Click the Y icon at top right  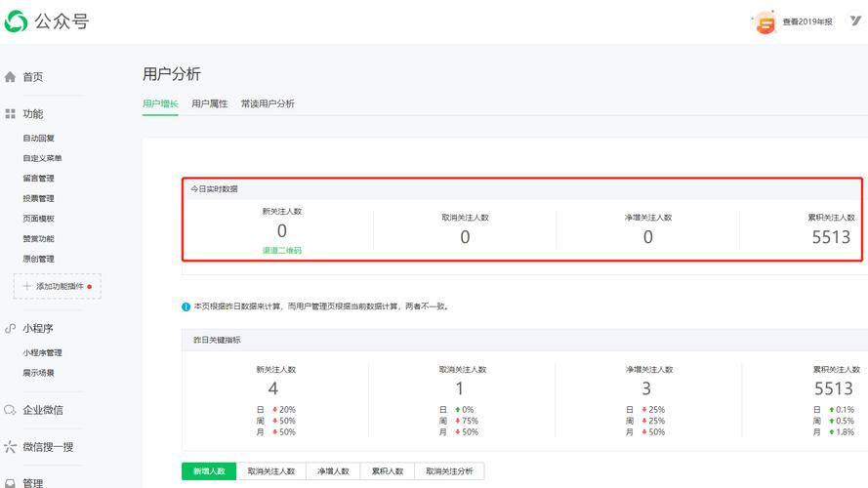(856, 21)
